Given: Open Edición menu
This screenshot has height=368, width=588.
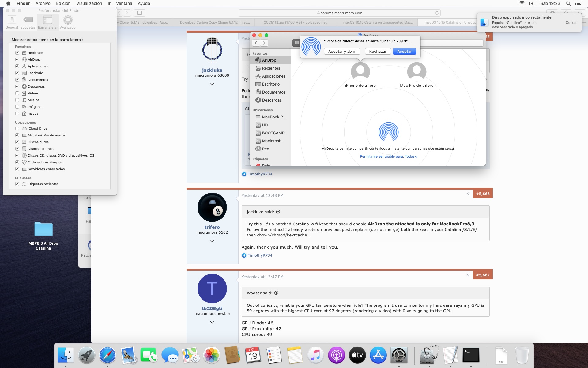Looking at the screenshot, I should pyautogui.click(x=63, y=3).
